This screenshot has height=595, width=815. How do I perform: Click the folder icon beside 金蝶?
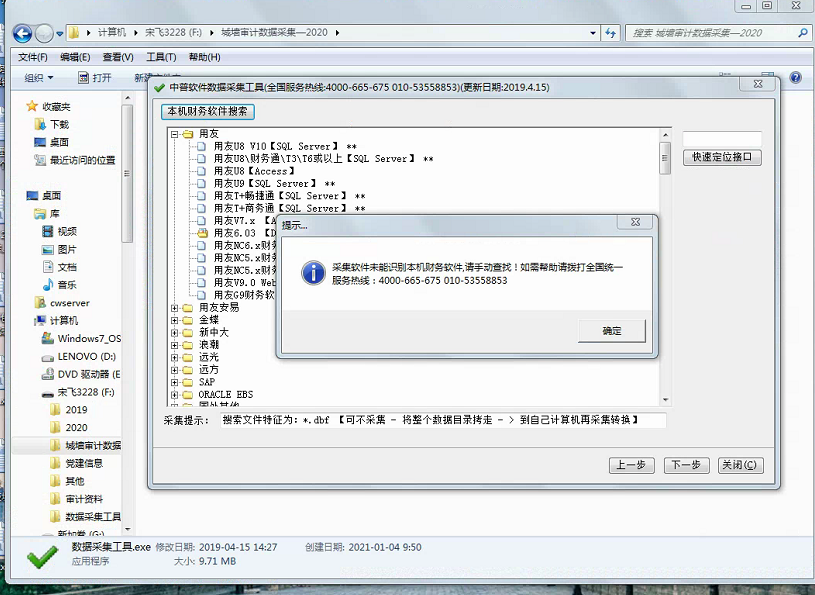pyautogui.click(x=188, y=320)
